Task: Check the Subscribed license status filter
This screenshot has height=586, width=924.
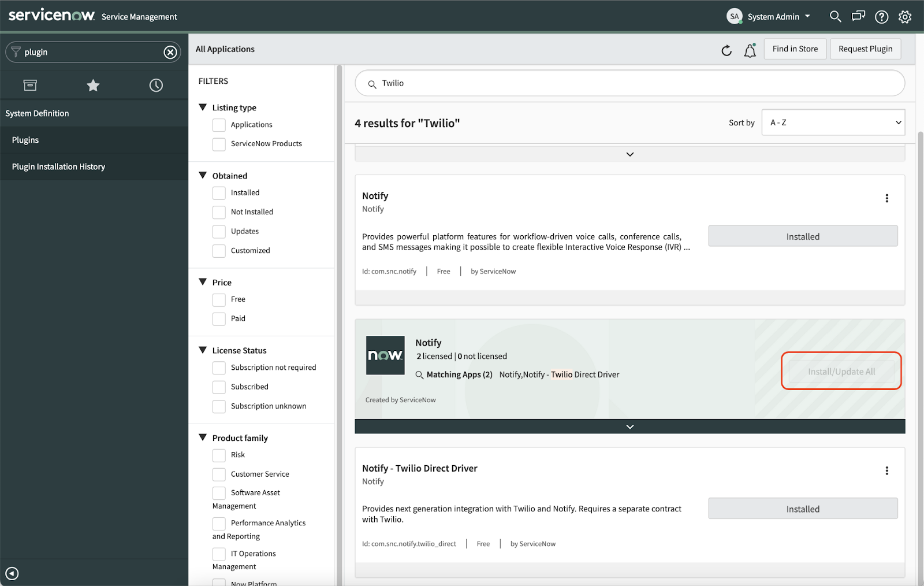Action: point(219,387)
